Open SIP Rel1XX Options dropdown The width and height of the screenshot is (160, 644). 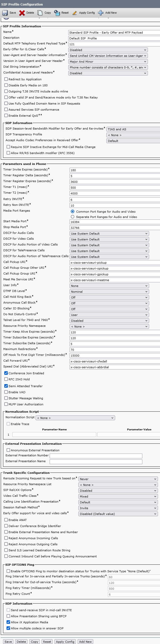click(118, 491)
